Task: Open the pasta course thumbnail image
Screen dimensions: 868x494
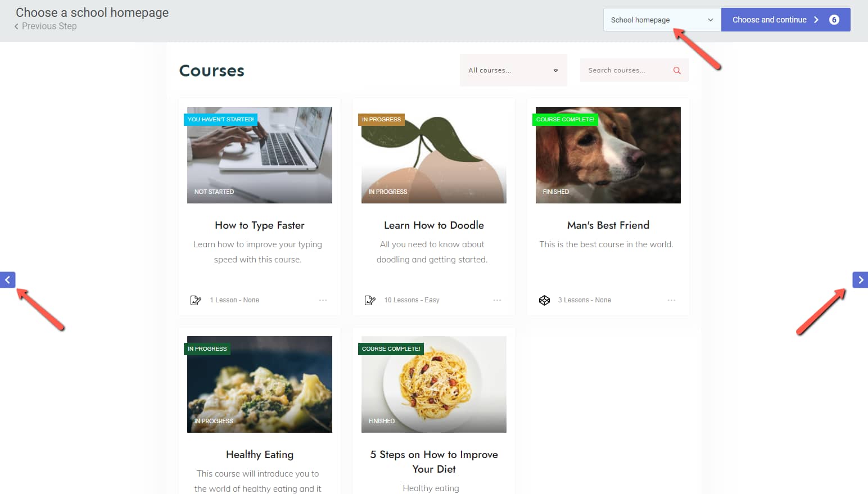Action: click(x=434, y=384)
